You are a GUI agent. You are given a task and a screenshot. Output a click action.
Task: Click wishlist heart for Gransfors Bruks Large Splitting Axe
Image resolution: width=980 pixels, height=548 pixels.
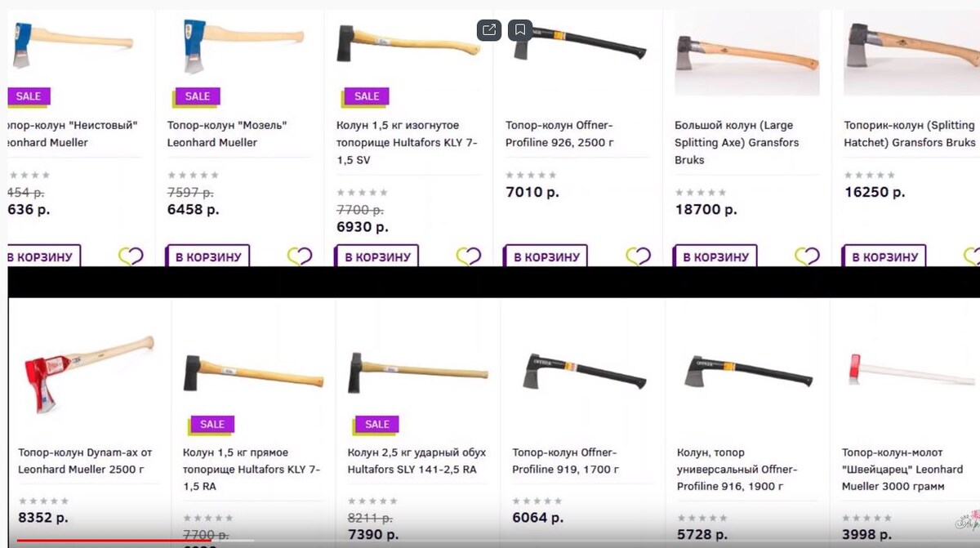point(807,256)
